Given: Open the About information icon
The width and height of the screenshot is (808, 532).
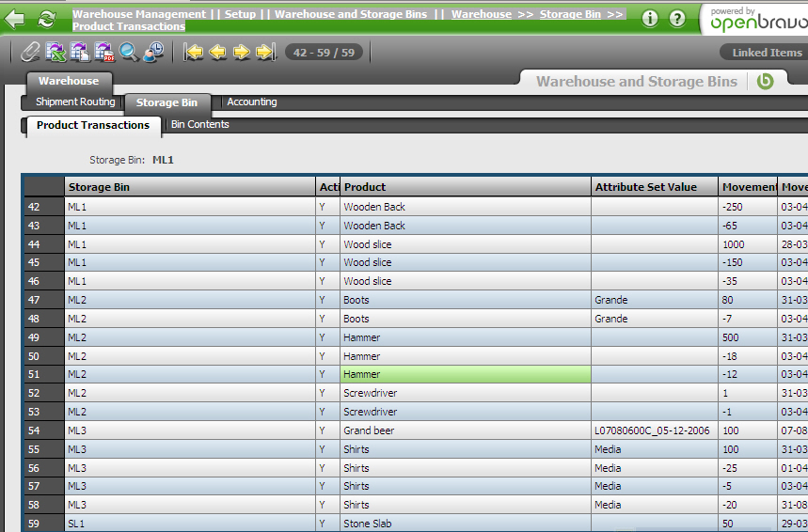Looking at the screenshot, I should point(650,19).
